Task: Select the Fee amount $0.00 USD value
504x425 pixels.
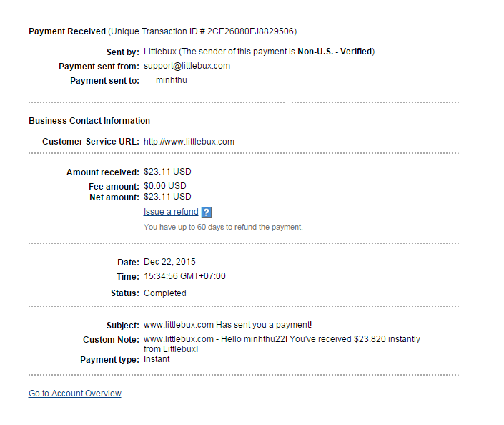Action: click(165, 186)
